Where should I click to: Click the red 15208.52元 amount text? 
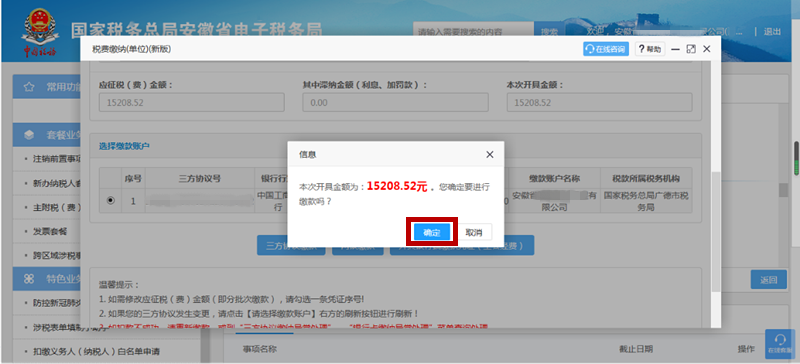point(397,186)
